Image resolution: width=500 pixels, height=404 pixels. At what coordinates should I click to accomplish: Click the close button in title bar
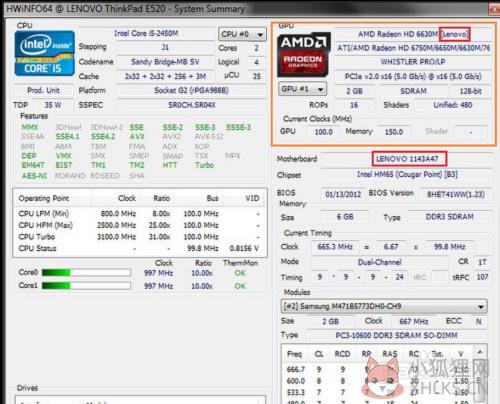[x=495, y=9]
